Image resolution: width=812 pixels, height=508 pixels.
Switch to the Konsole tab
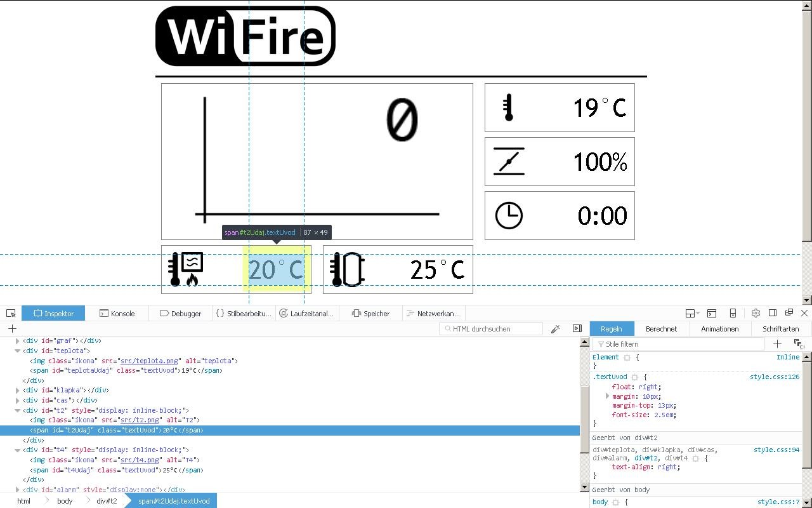pyautogui.click(x=117, y=313)
